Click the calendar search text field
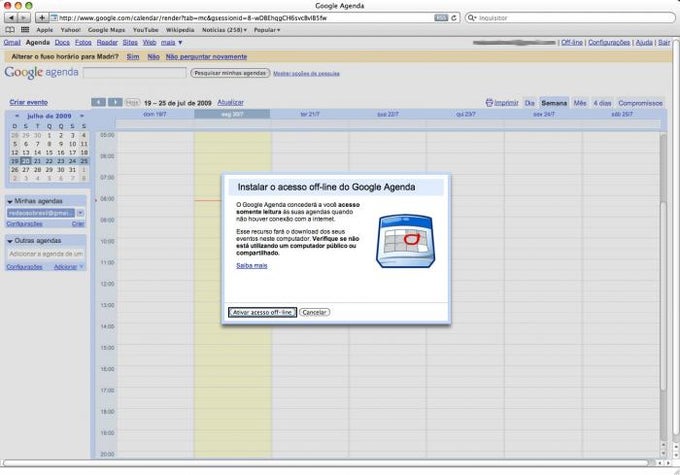 coord(135,73)
